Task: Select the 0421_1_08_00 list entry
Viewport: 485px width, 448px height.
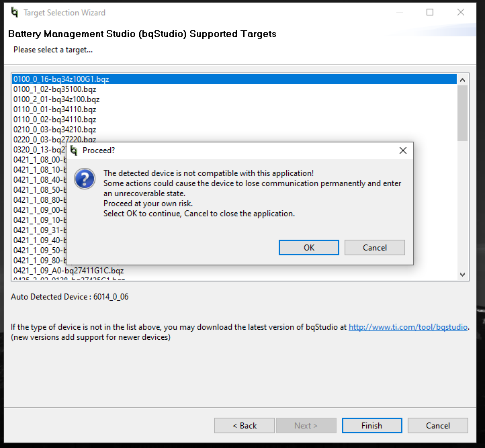Action: click(40, 160)
